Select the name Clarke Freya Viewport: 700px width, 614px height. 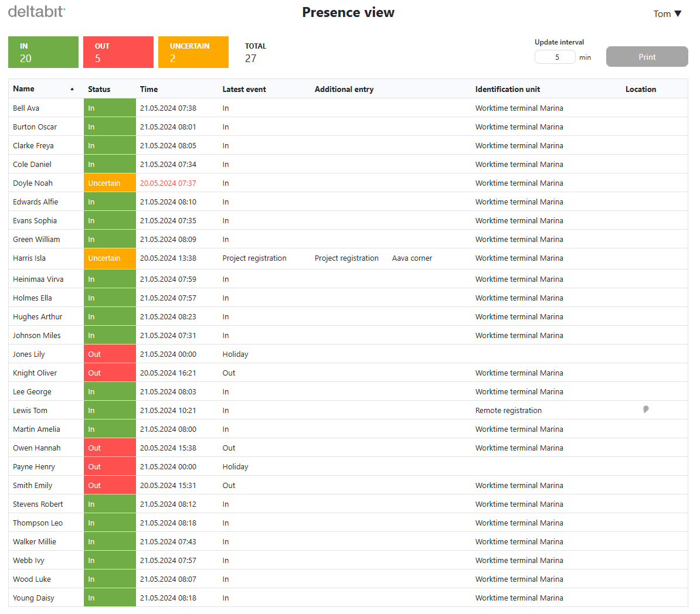(x=33, y=145)
